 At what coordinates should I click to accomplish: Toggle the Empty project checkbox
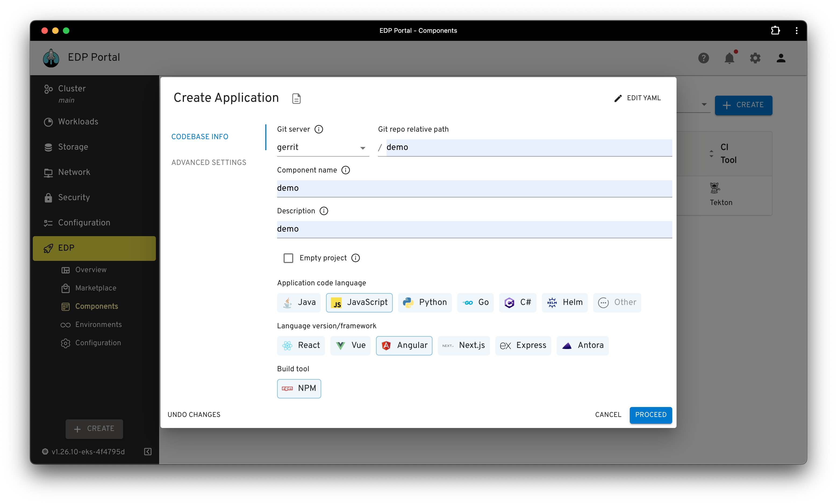coord(288,258)
